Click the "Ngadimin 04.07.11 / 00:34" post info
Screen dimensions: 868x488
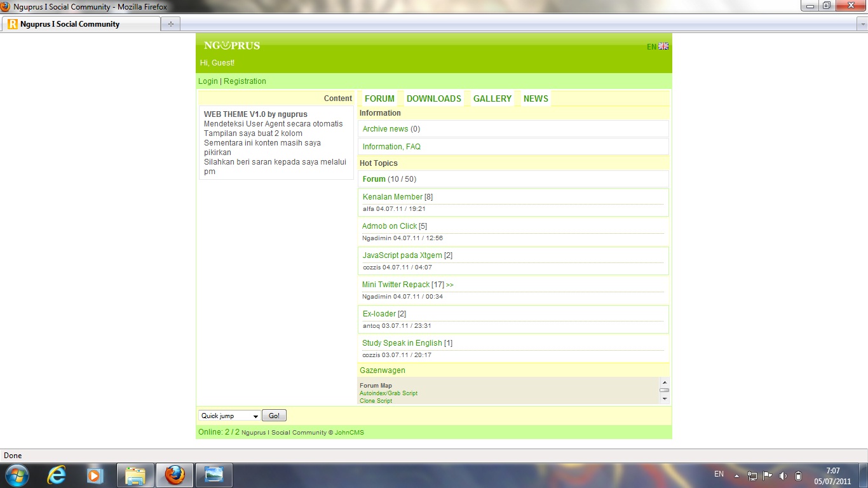click(x=402, y=297)
